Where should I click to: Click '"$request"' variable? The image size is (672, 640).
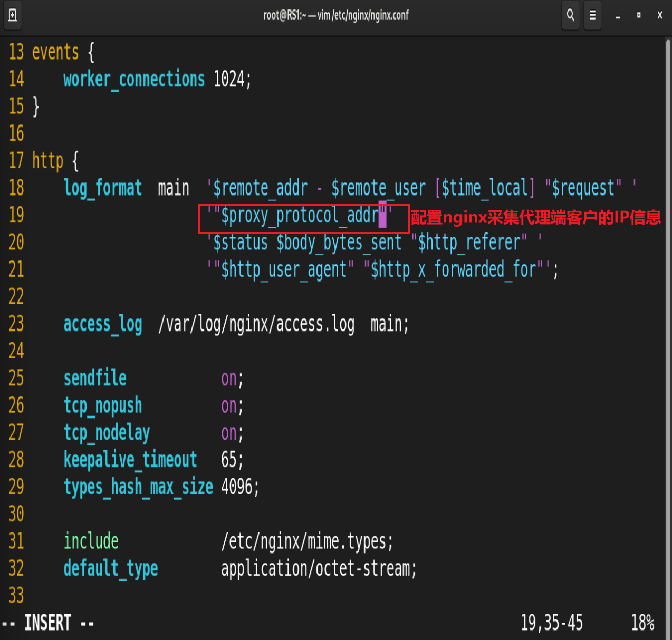point(583,188)
